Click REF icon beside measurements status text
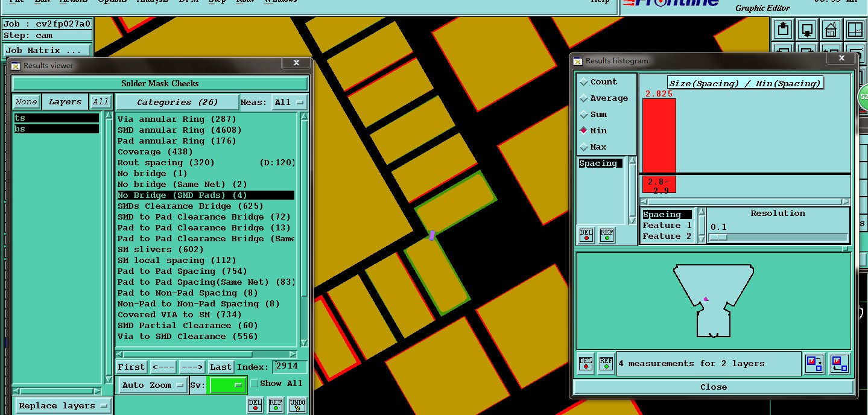The image size is (868, 415). [606, 363]
